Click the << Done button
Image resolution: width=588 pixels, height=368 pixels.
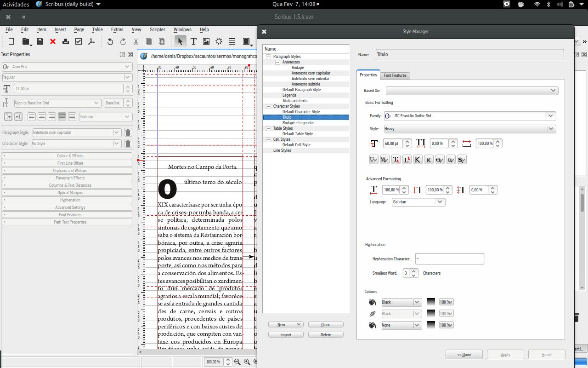(464, 355)
